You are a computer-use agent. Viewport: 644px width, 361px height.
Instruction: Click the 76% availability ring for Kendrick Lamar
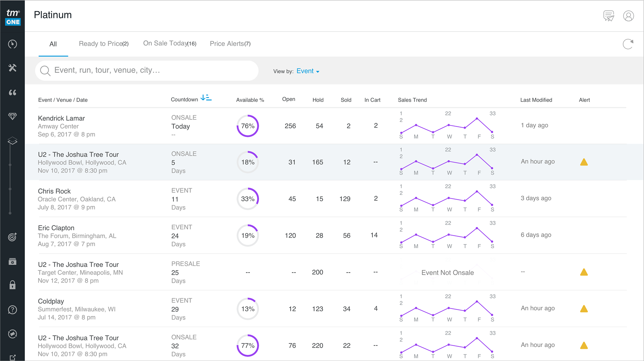pos(248,126)
